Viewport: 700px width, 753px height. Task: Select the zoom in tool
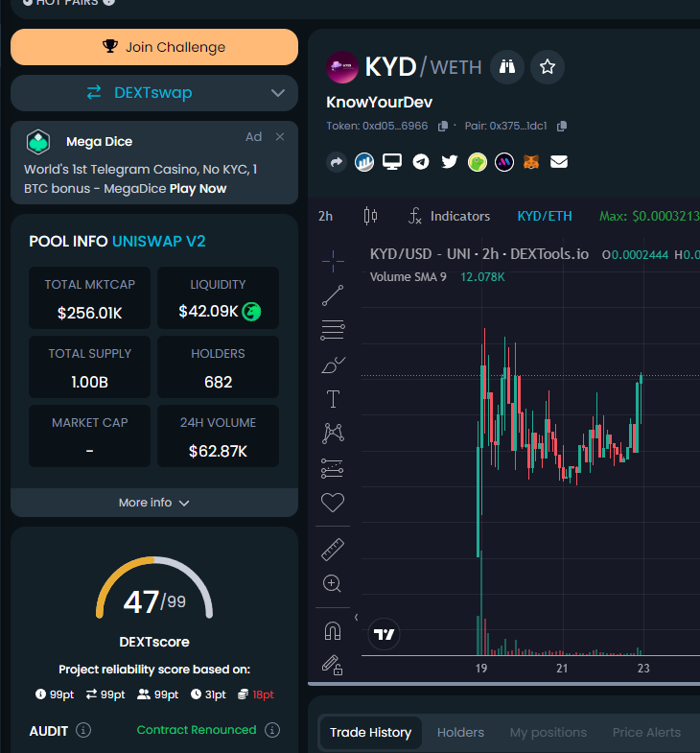pyautogui.click(x=332, y=583)
